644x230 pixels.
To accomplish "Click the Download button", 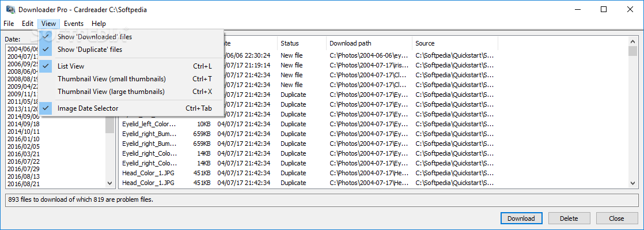I will 521,218.
